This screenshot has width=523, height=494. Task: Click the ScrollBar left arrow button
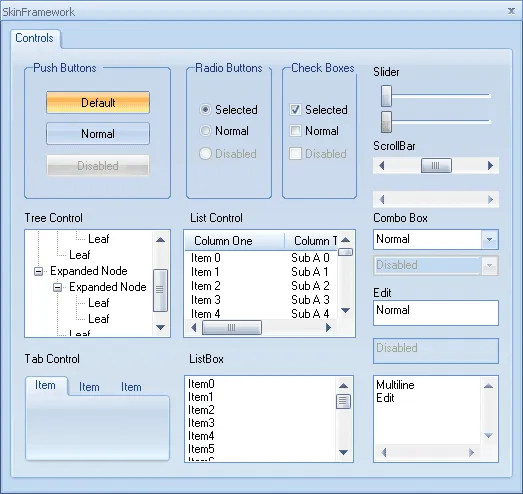point(382,165)
